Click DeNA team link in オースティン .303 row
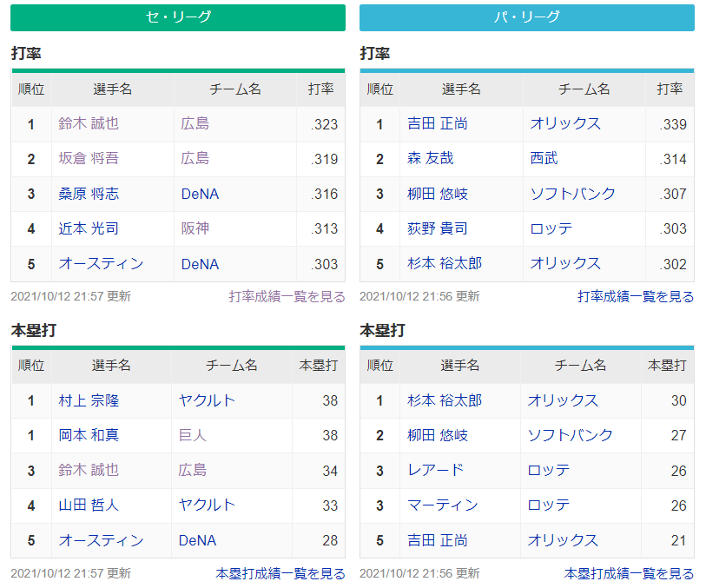Image resolution: width=706 pixels, height=588 pixels. pyautogui.click(x=200, y=264)
